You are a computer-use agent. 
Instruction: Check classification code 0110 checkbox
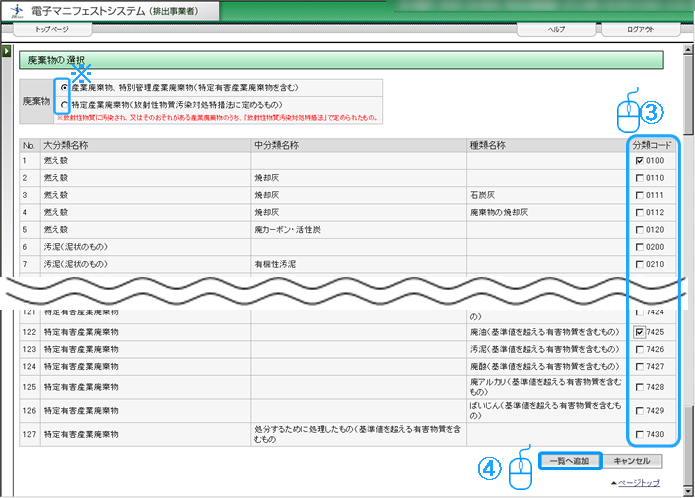tap(640, 178)
